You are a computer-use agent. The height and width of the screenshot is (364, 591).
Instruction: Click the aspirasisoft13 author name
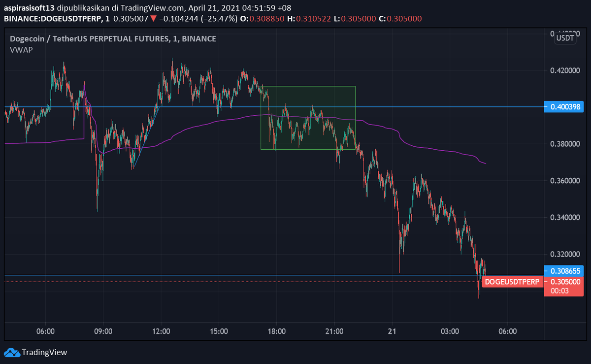pyautogui.click(x=29, y=8)
